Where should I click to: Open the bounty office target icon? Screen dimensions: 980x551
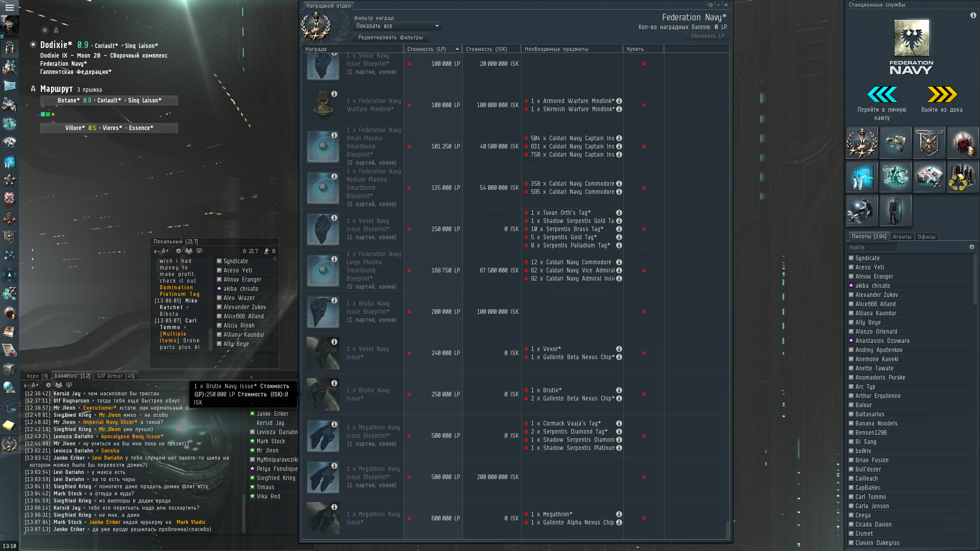point(963,143)
